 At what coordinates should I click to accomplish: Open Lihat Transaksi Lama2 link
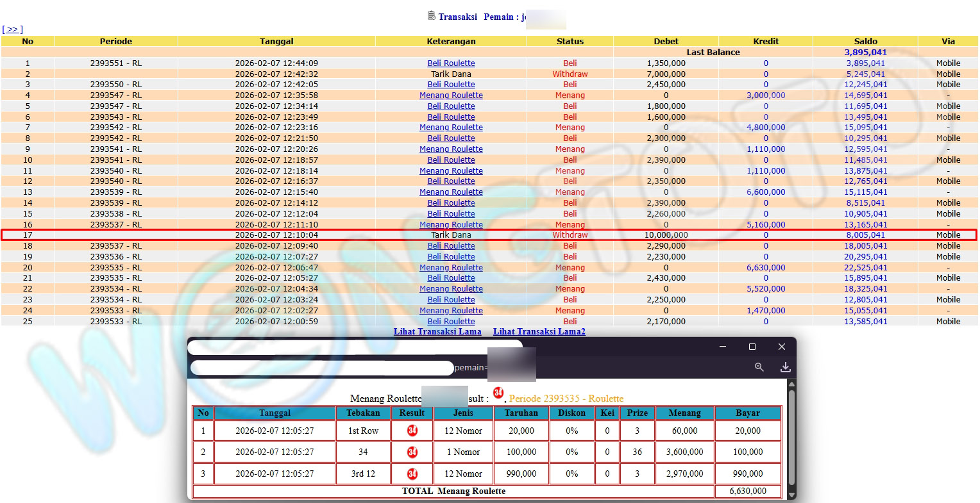539,331
